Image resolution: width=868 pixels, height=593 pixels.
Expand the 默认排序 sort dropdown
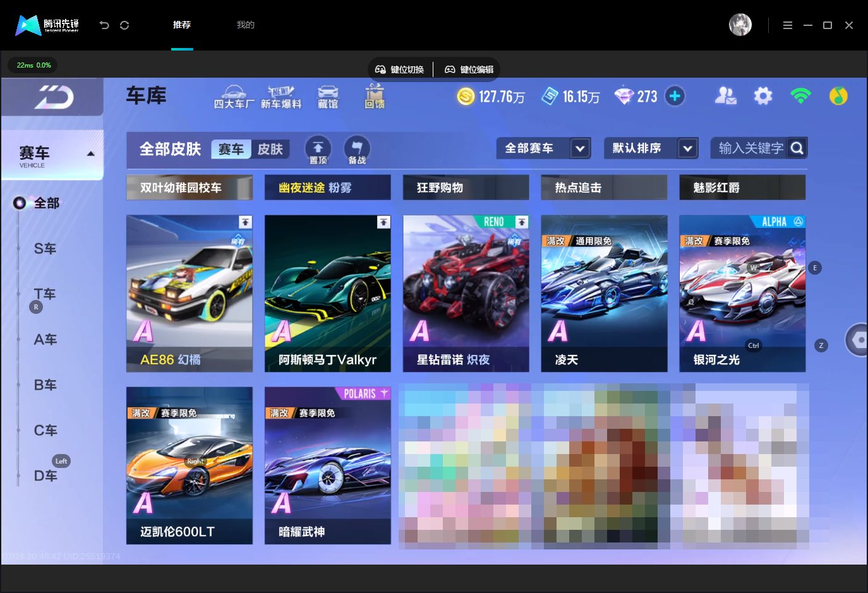coord(651,148)
